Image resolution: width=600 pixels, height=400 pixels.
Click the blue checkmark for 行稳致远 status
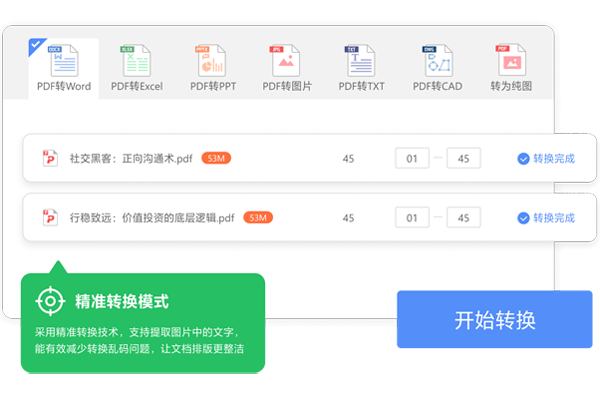523,218
